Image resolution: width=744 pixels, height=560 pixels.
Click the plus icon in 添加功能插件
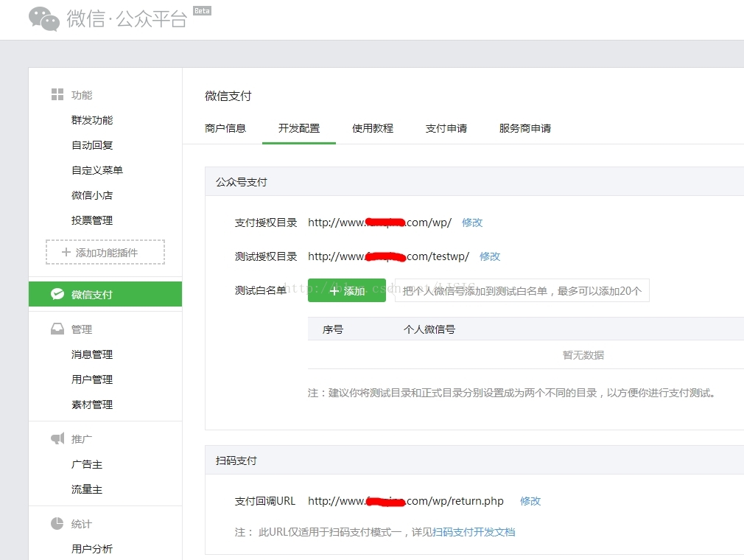coord(66,252)
